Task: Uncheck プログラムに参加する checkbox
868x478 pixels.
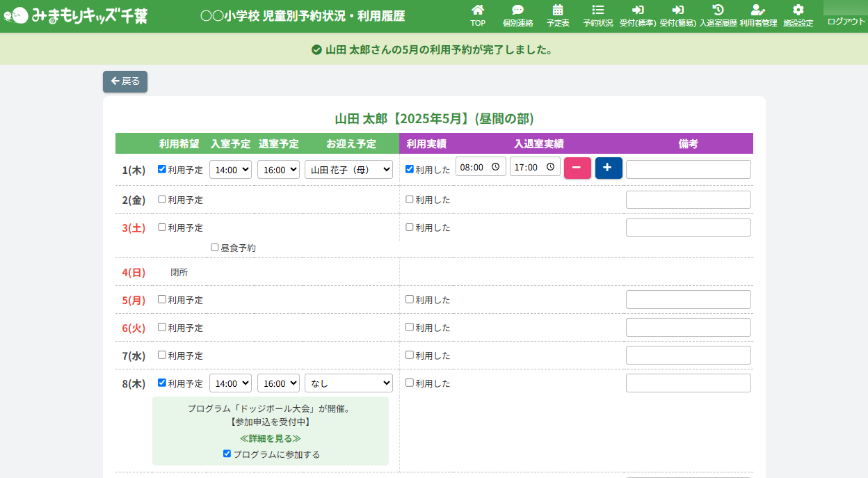Action: (x=227, y=454)
